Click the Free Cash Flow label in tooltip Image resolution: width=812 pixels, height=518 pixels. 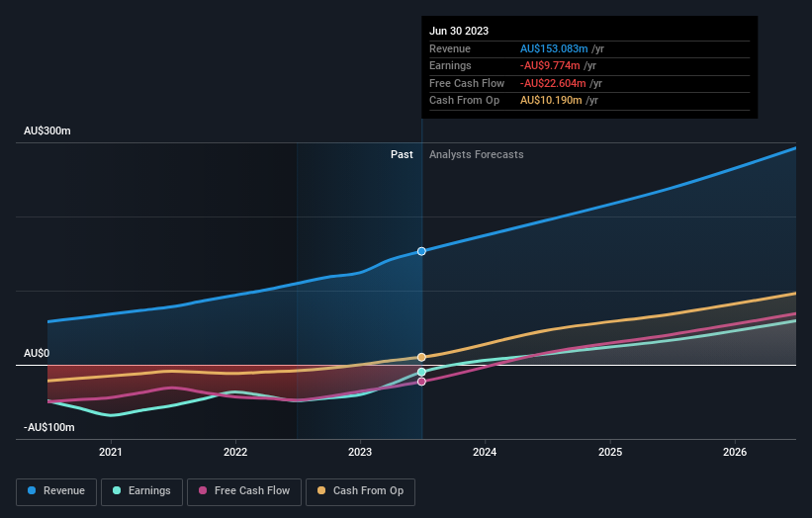467,83
